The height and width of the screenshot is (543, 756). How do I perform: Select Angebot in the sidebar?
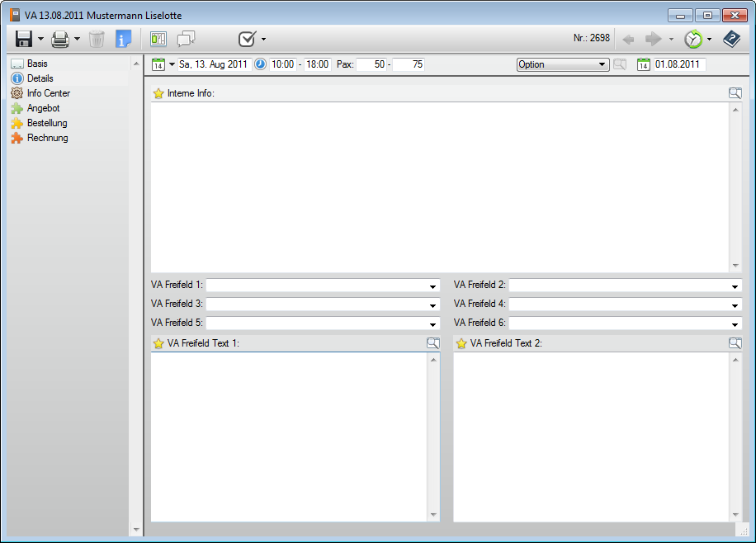(43, 108)
